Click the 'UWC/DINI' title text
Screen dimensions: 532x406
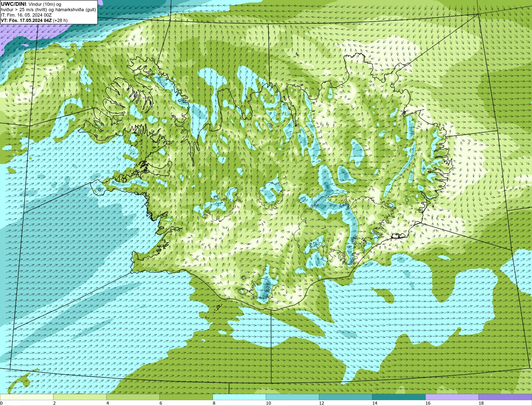13,4
